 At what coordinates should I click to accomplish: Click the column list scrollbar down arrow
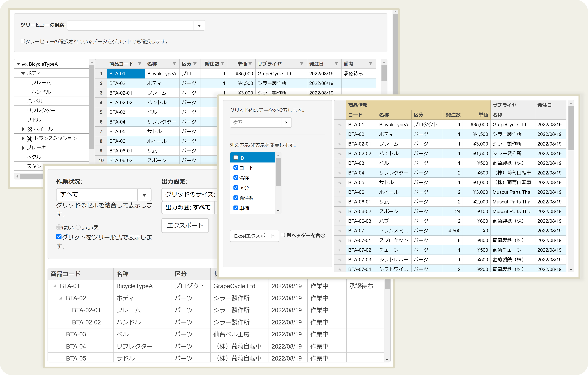[278, 211]
